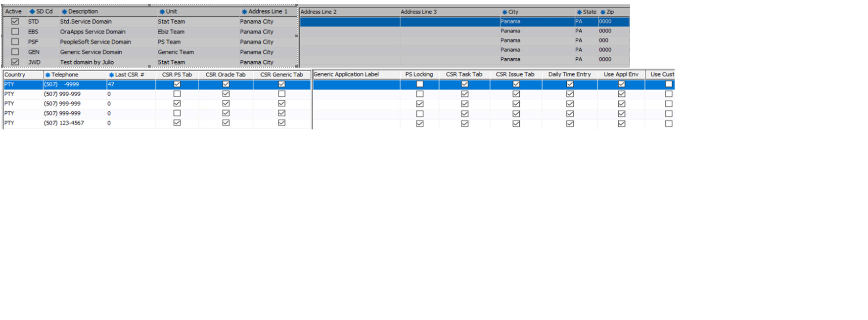Viewport: 868px width, 320px height.
Task: Click the CSR Oracle Tab column header
Action: point(226,75)
